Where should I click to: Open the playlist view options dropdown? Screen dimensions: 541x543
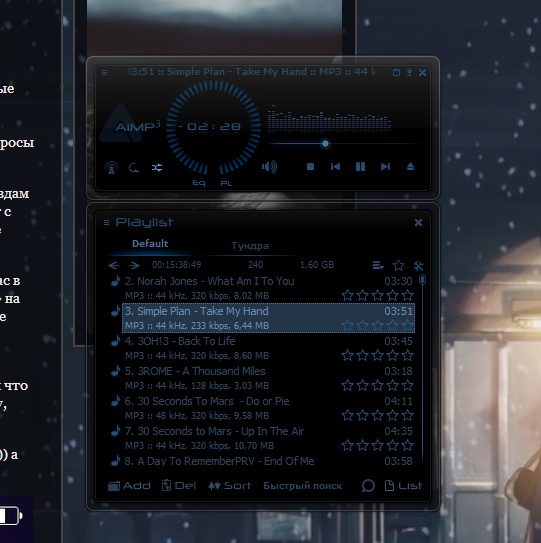point(378,266)
